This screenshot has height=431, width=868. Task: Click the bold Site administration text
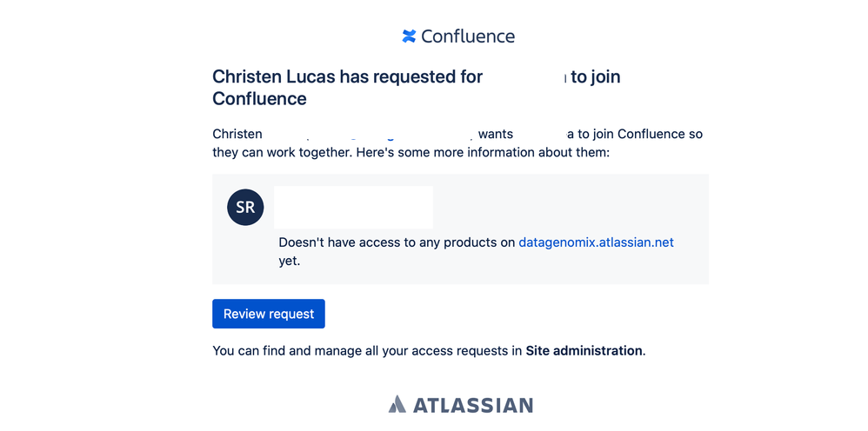tap(584, 351)
